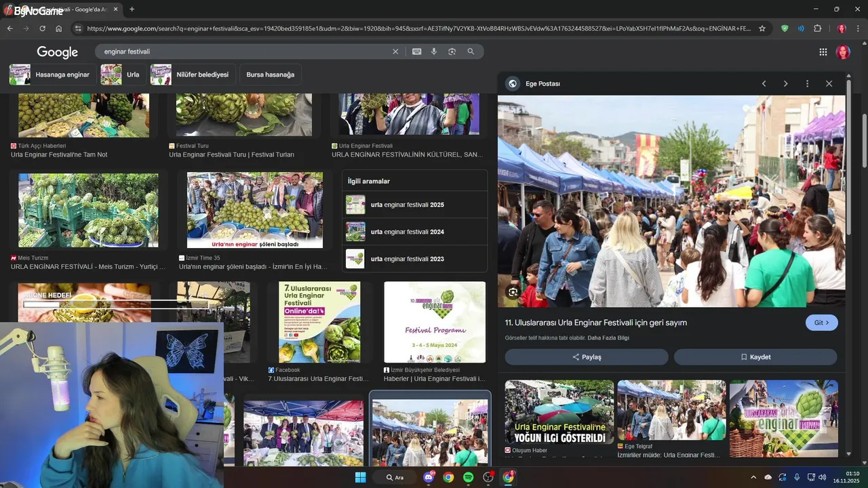
Task: Close the current Google search tab
Action: (115, 9)
